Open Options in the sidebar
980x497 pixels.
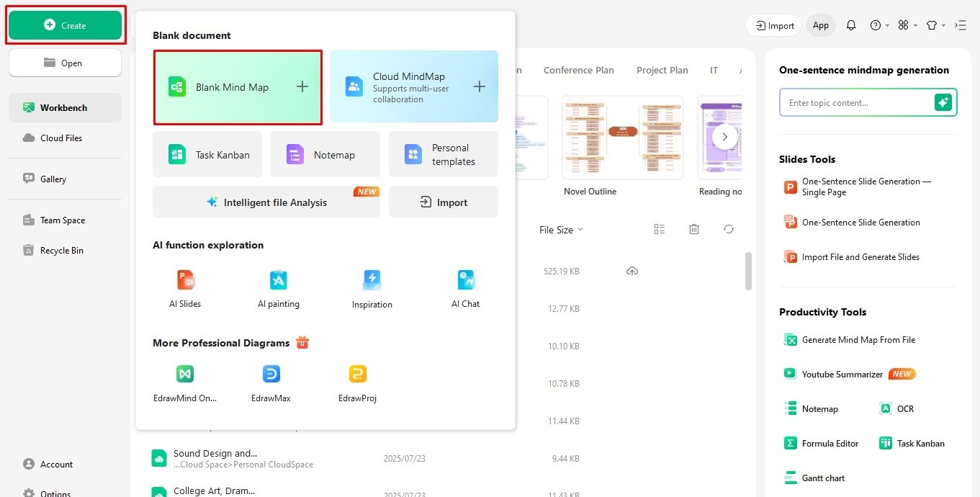click(x=65, y=492)
